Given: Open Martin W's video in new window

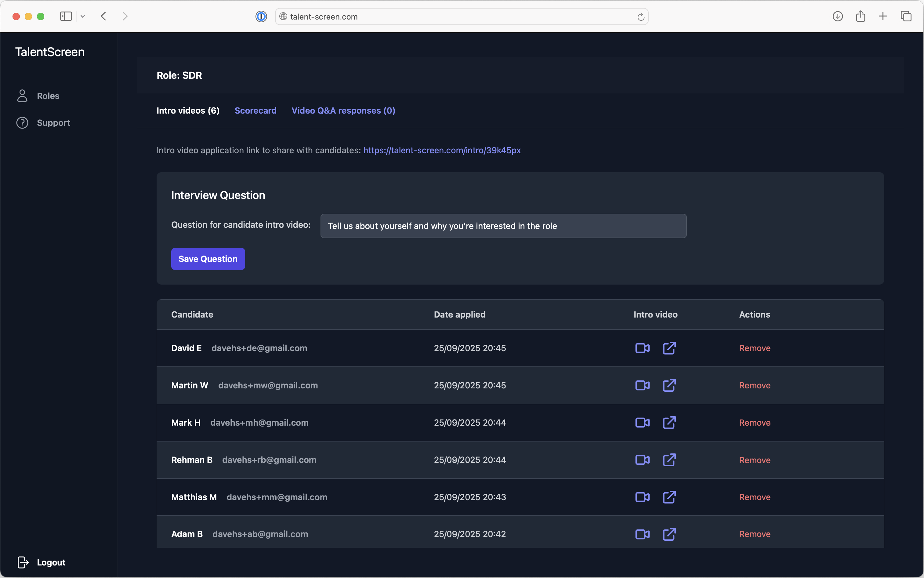Looking at the screenshot, I should [669, 385].
